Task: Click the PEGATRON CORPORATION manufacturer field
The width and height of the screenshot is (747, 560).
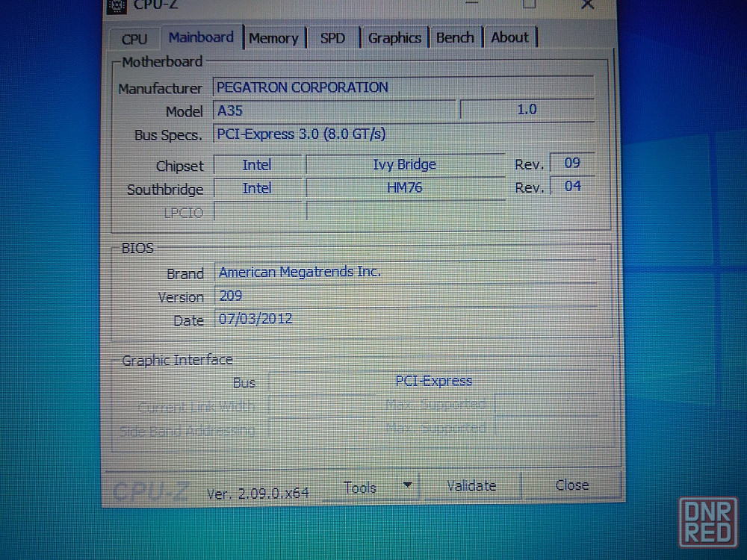Action: point(403,87)
